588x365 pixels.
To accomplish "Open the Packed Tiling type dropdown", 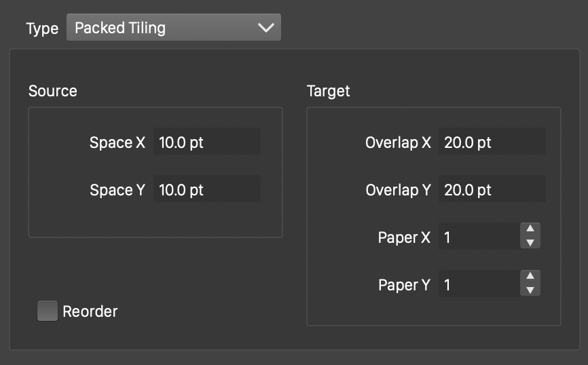I will click(173, 28).
